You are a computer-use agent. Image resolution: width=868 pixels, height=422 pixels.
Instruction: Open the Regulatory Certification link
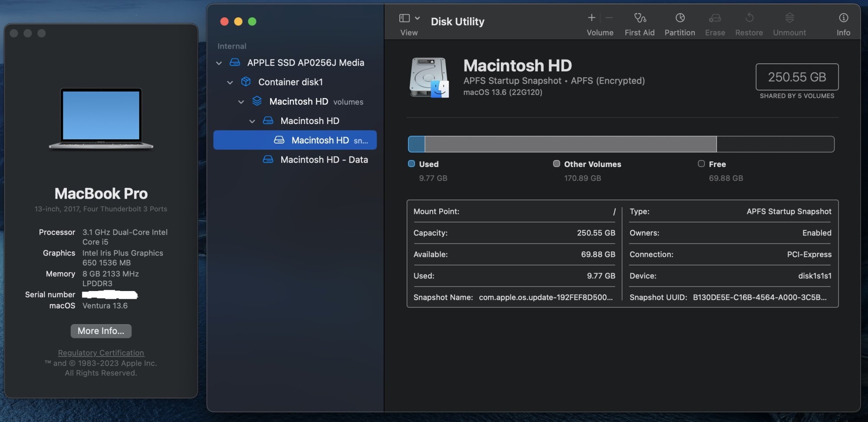click(101, 353)
